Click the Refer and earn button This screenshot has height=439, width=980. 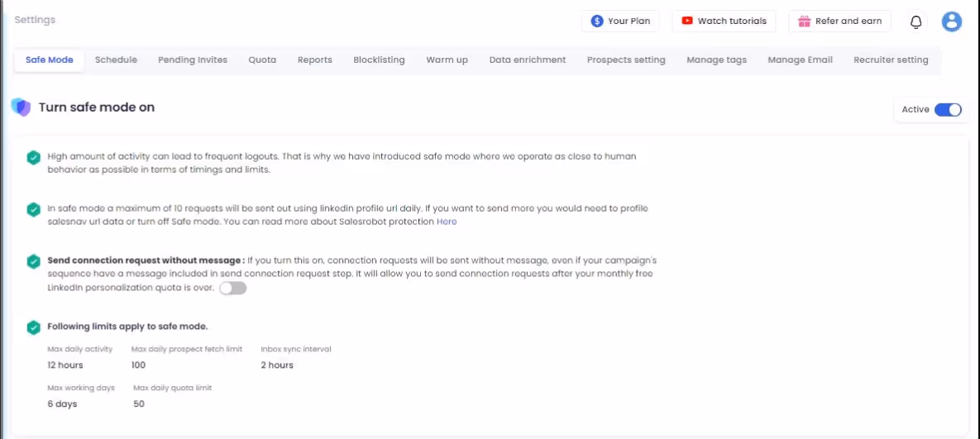pyautogui.click(x=840, y=21)
